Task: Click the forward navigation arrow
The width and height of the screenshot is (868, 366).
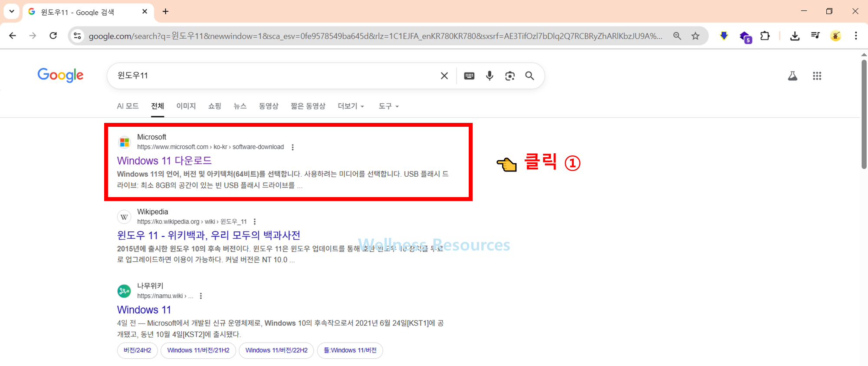Action: [x=33, y=36]
